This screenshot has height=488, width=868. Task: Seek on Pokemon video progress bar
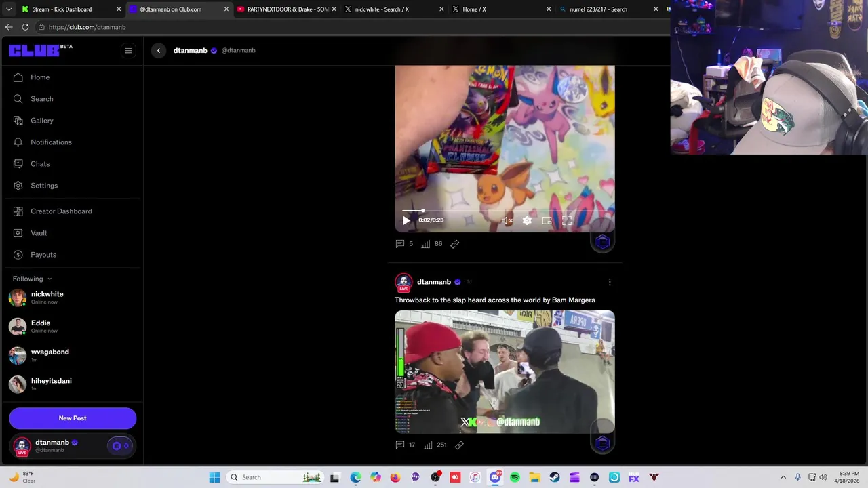pyautogui.click(x=505, y=211)
